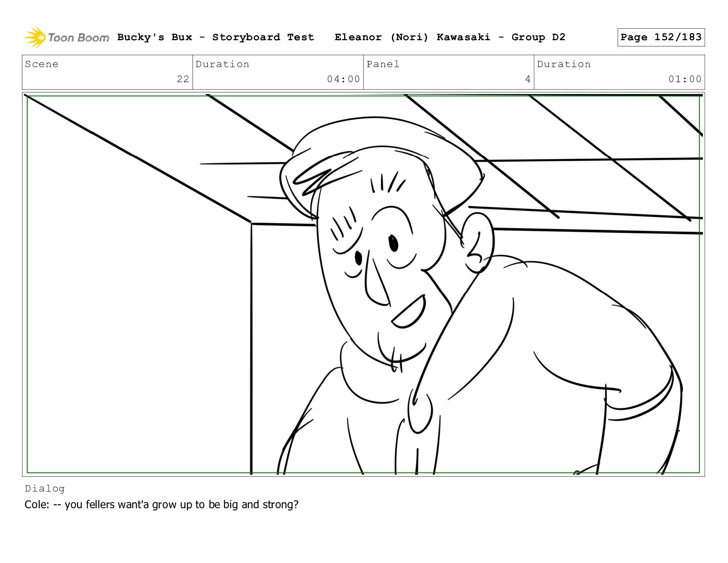Select the scene number 22
Image resolution: width=728 pixels, height=563 pixels.
pyautogui.click(x=183, y=79)
